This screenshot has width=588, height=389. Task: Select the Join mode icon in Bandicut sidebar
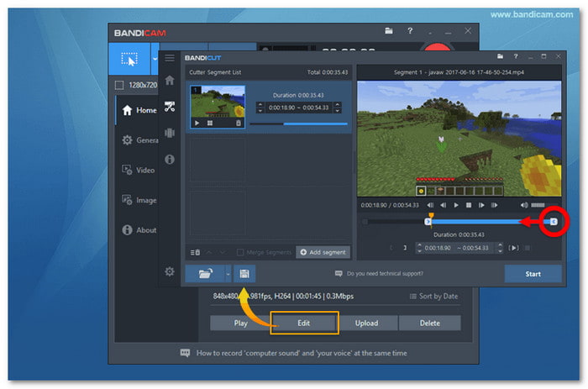click(170, 133)
